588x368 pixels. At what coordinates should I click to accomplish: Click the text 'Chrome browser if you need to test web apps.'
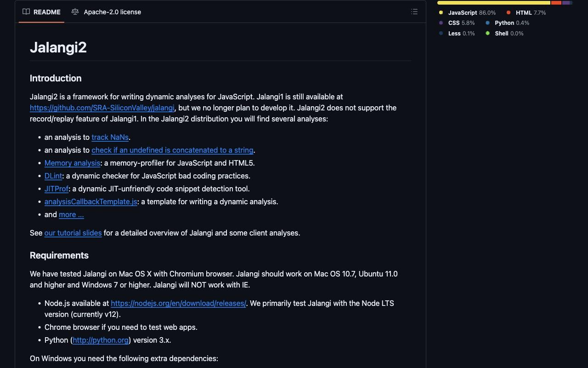121,327
